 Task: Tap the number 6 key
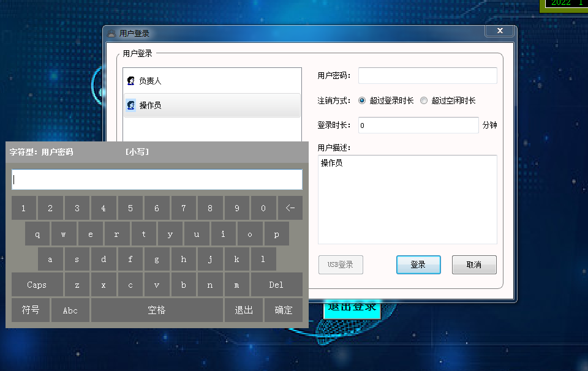pyautogui.click(x=157, y=208)
